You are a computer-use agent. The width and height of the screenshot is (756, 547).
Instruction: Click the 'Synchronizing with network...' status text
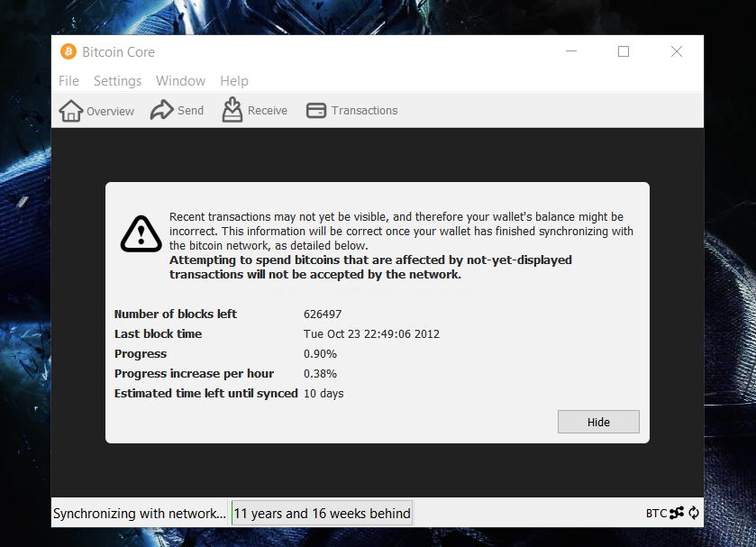[140, 514]
